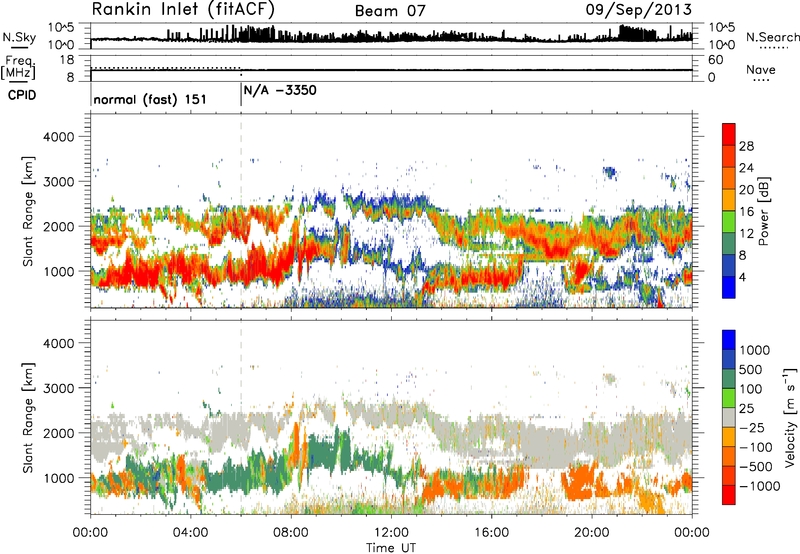Click the 'N.Sky' axis label

click(19, 38)
